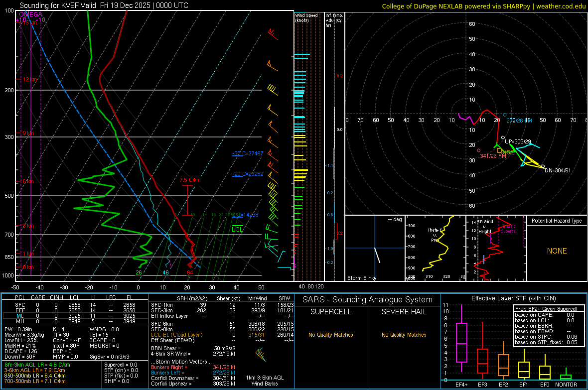588x390 pixels.
Task: Click the surface temperature value 64
Action: (190, 272)
